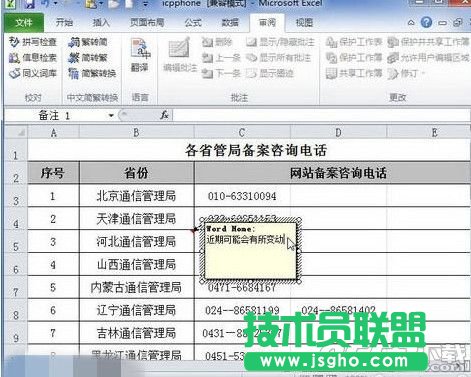Click into the formula bar
Viewport: 471px width, 377px height.
click(321, 115)
